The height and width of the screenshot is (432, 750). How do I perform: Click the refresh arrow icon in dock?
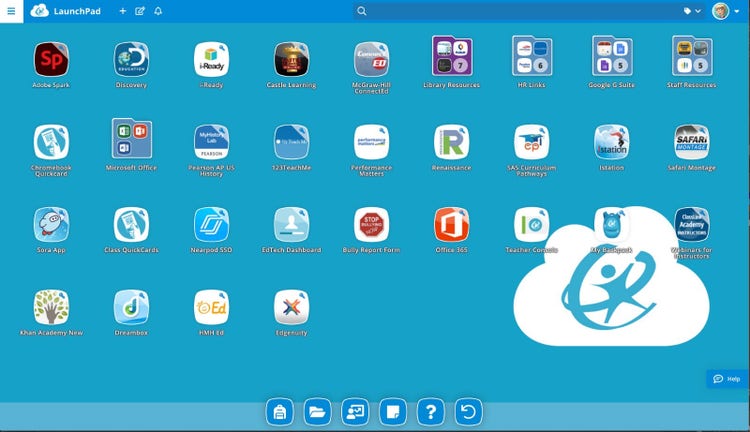coord(468,411)
